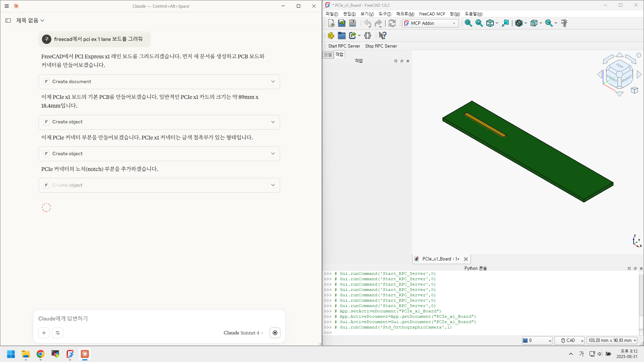Toggle the Claude sidebar panel
Screen dimensions: 644x362
(8, 20)
